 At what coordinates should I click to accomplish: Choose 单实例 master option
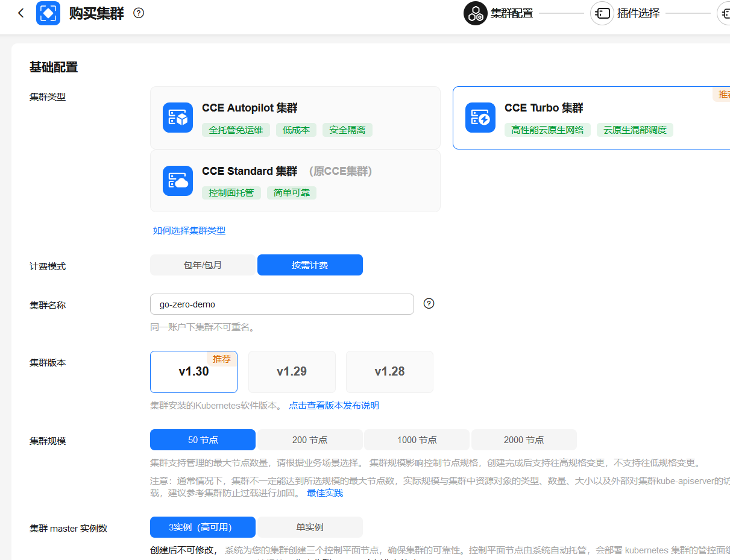[310, 527]
